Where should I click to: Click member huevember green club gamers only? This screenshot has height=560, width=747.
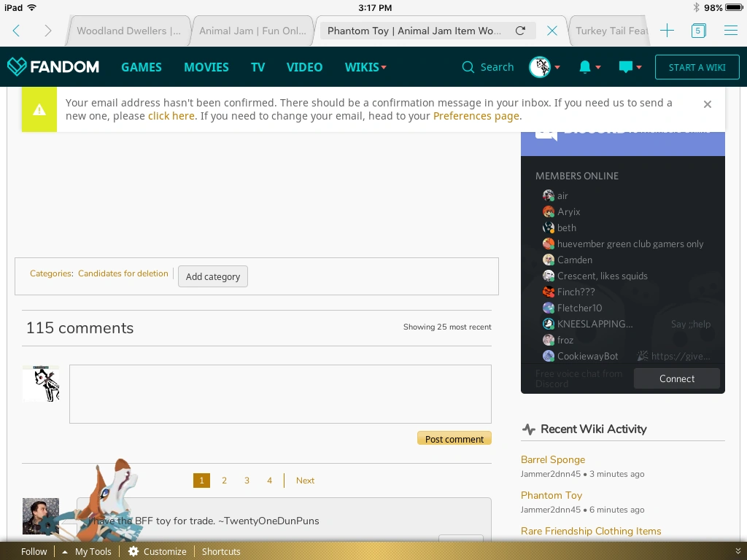pos(623,244)
